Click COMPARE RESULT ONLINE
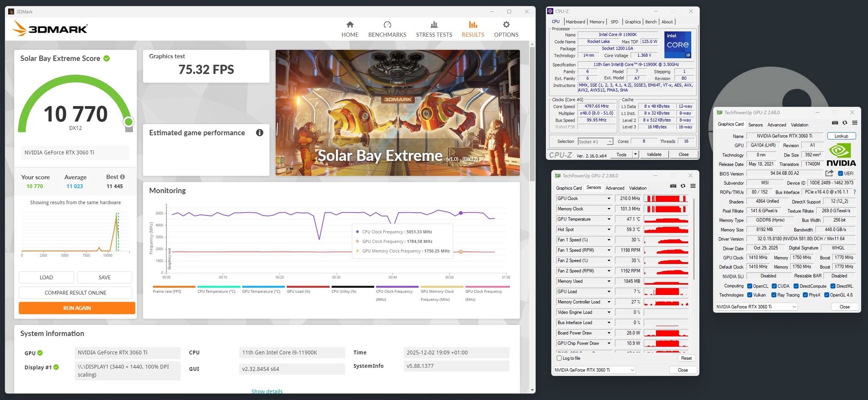This screenshot has width=868, height=400. point(75,293)
